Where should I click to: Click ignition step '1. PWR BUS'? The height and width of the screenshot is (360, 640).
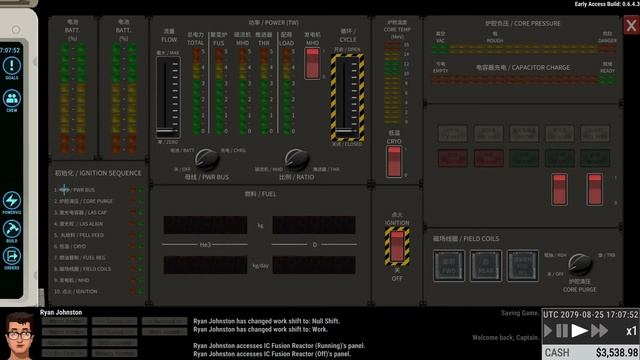[74, 190]
